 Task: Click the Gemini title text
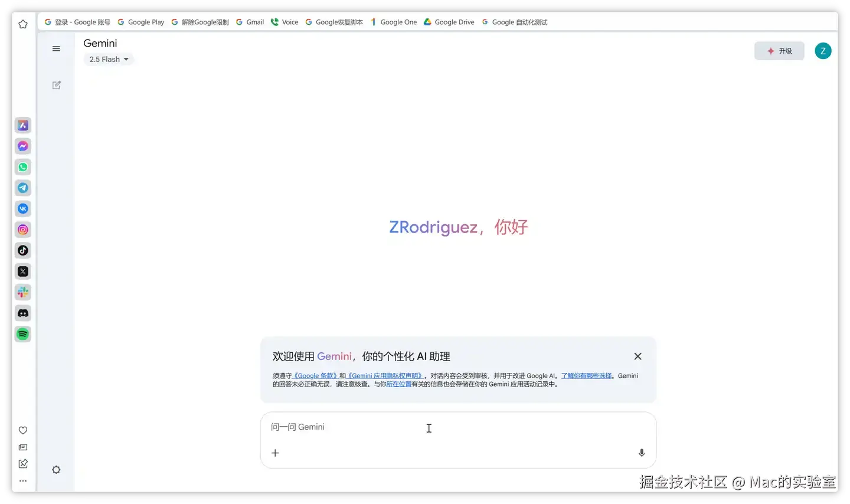100,43
